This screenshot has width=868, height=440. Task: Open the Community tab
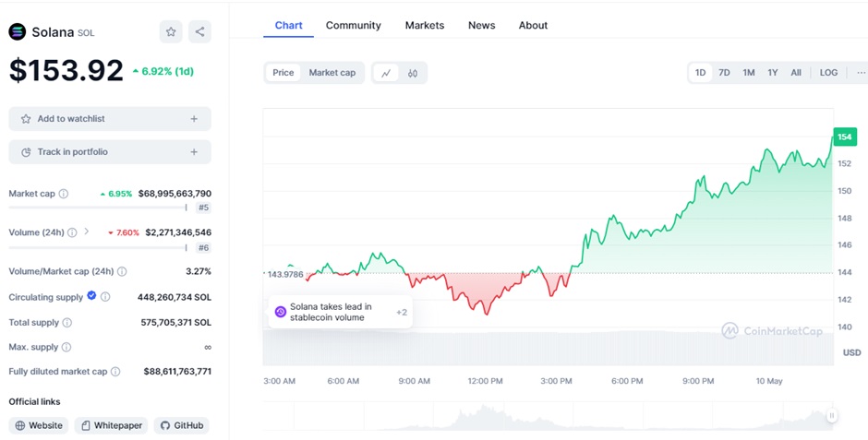(x=353, y=25)
